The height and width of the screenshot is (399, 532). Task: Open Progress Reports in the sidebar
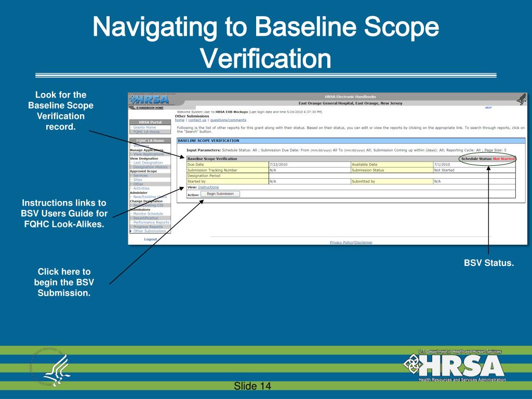148,227
